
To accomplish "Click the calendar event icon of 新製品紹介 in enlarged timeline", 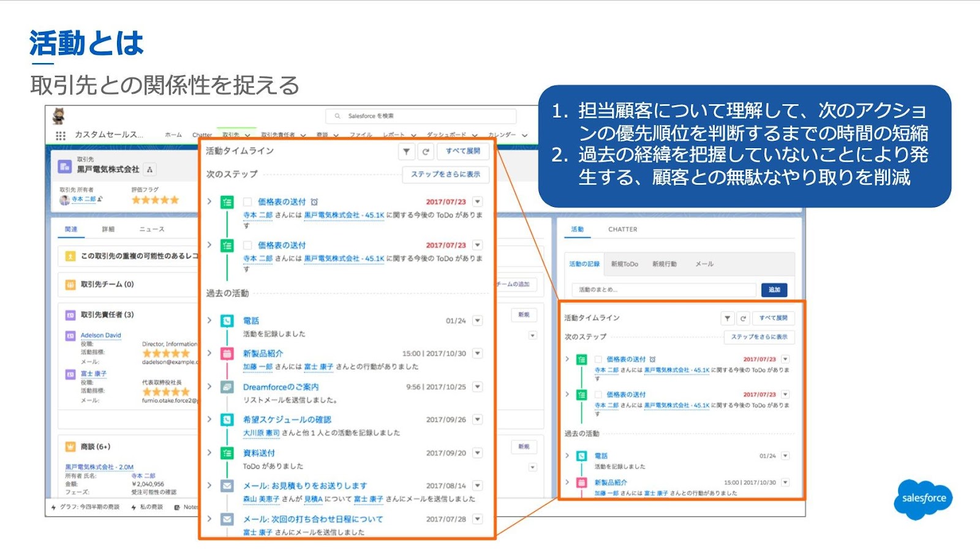I will tap(227, 354).
